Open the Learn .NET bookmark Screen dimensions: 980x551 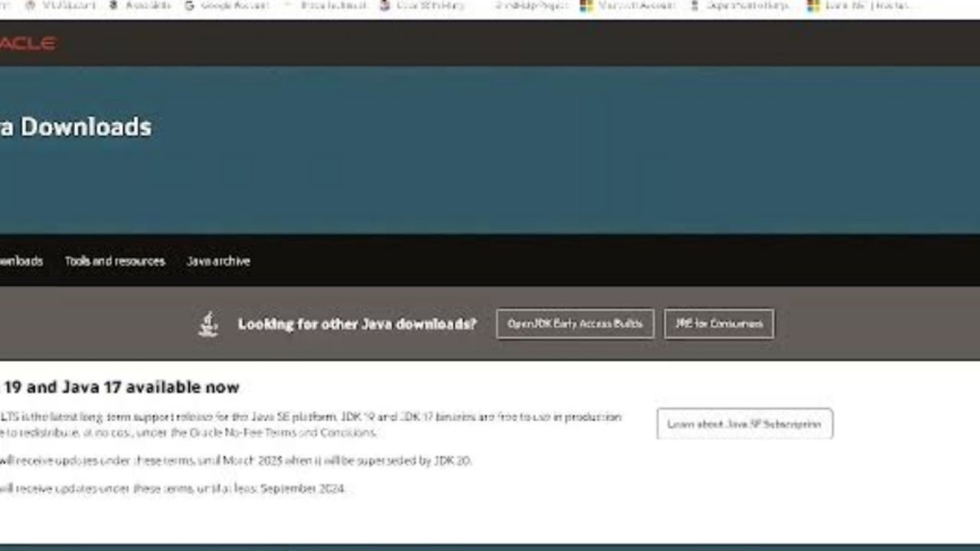pyautogui.click(x=860, y=5)
